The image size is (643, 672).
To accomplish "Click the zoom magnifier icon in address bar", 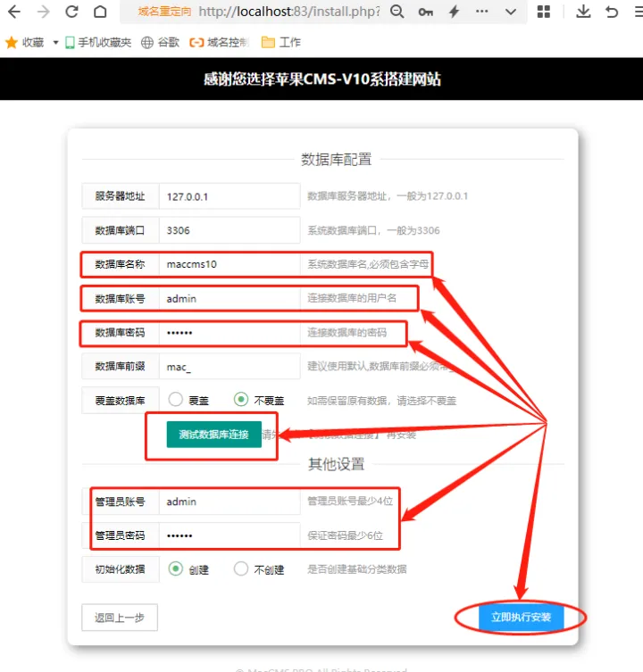I will tap(397, 12).
